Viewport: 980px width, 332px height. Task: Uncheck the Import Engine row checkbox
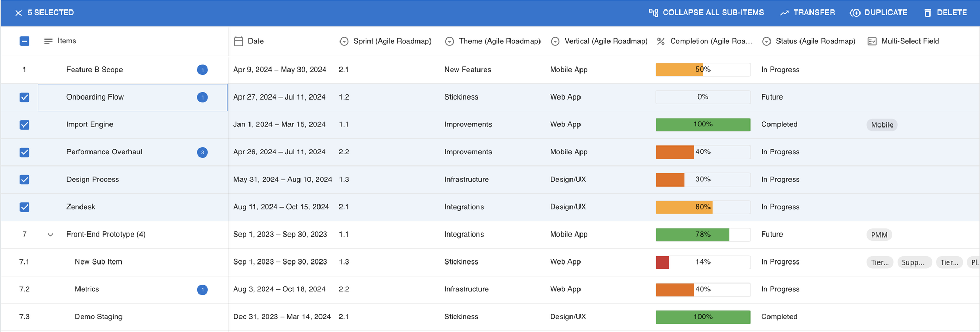click(x=25, y=125)
